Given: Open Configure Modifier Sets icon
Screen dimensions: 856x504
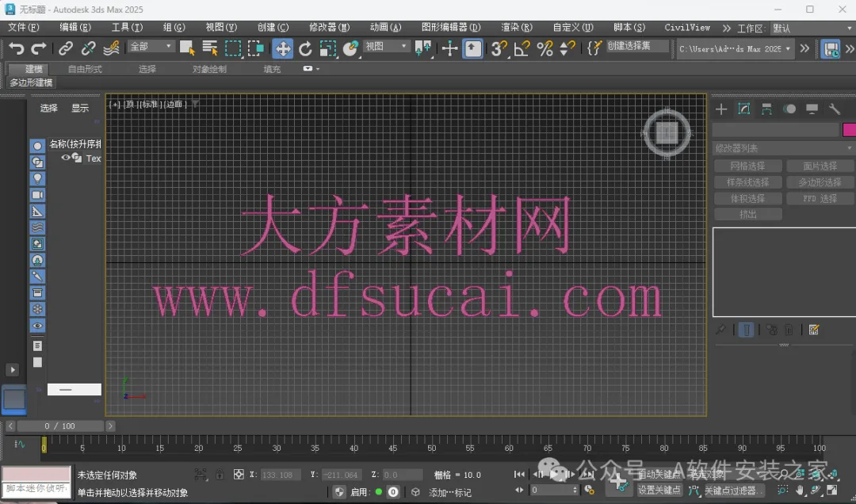Looking at the screenshot, I should click(x=814, y=330).
